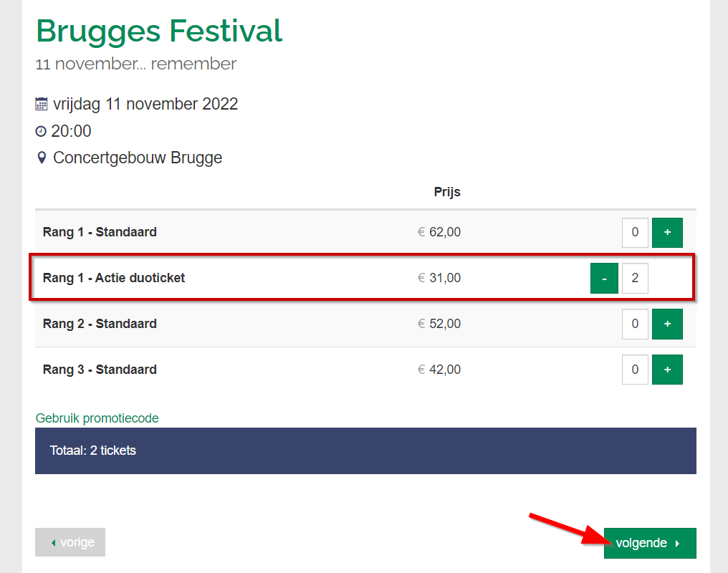
Task: Add a Rang 2 - Standaard ticket
Action: [667, 324]
